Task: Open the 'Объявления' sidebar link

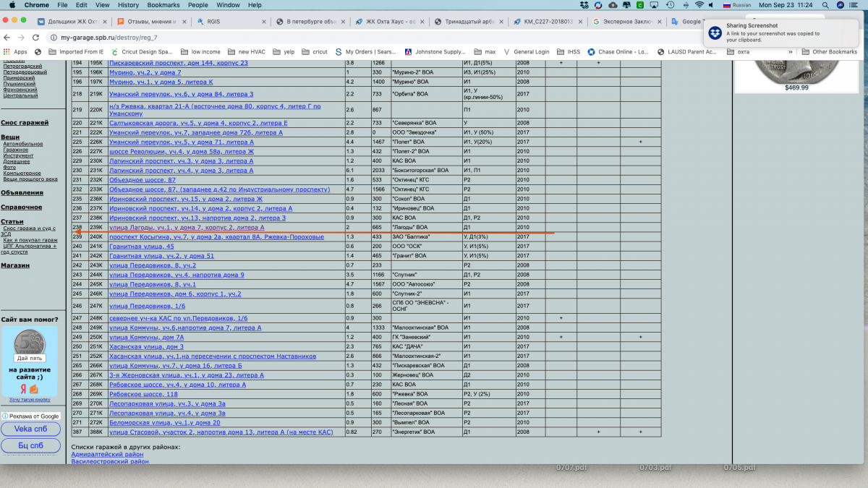Action: (x=22, y=193)
